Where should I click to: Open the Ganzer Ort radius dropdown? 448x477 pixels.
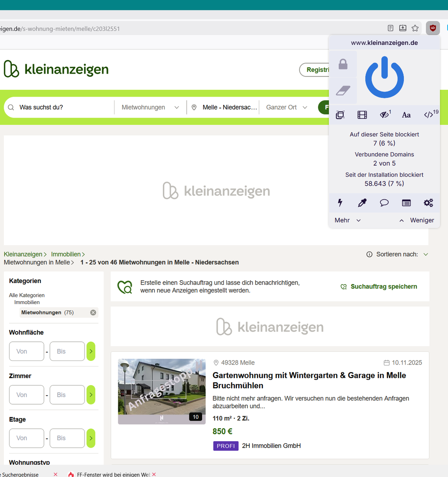click(287, 107)
